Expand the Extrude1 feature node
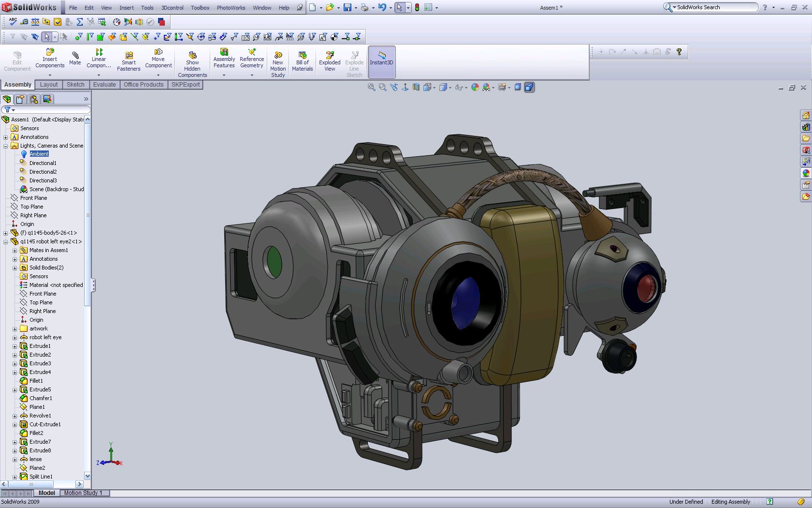This screenshot has height=508, width=812. [x=14, y=346]
